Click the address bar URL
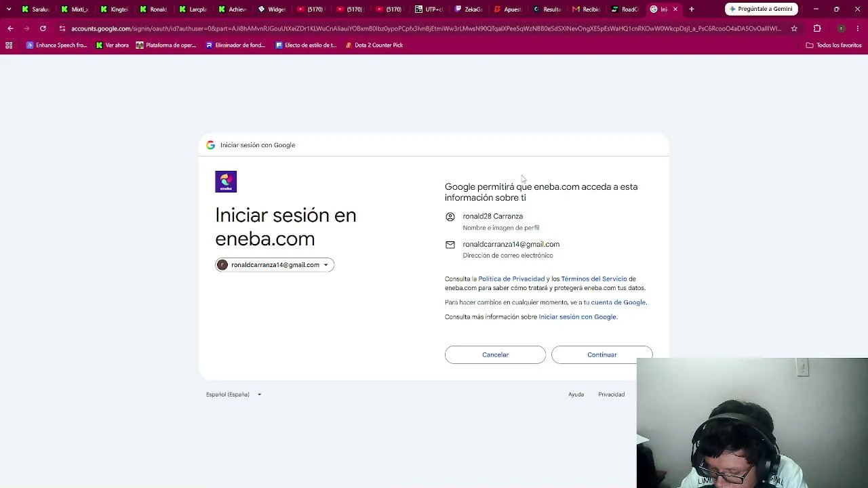Image resolution: width=868 pixels, height=488 pixels. pyautogui.click(x=426, y=28)
